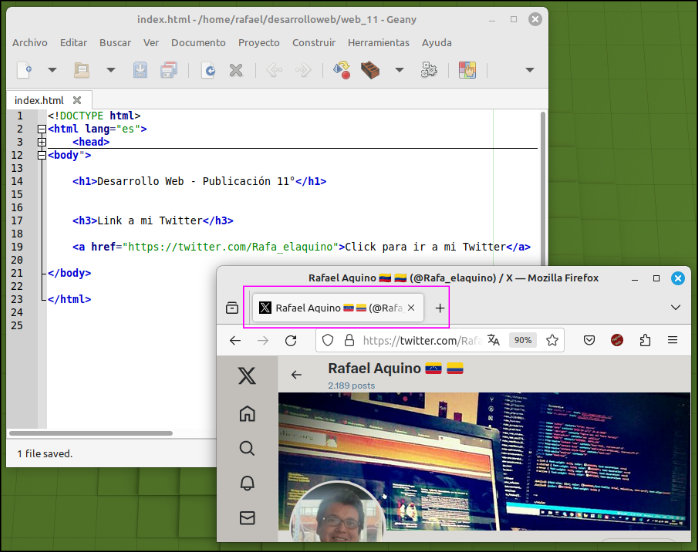Collapse the body fold marker on line 12
This screenshot has height=552, width=698.
41,155
